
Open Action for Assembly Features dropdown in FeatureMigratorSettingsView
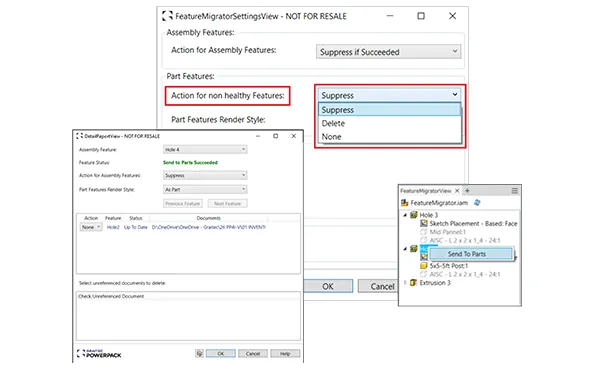coord(388,52)
